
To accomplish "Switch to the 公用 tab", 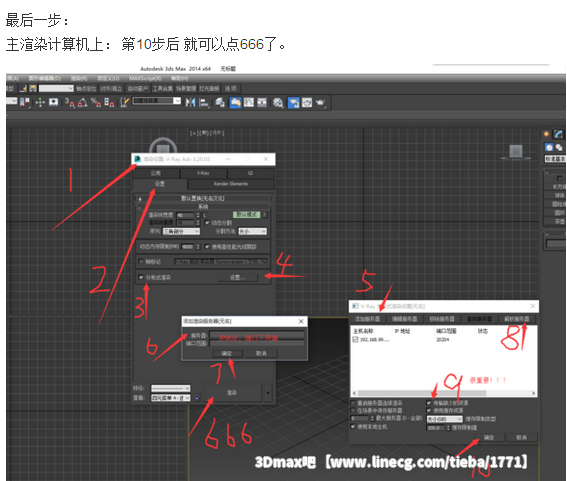I will [x=156, y=173].
